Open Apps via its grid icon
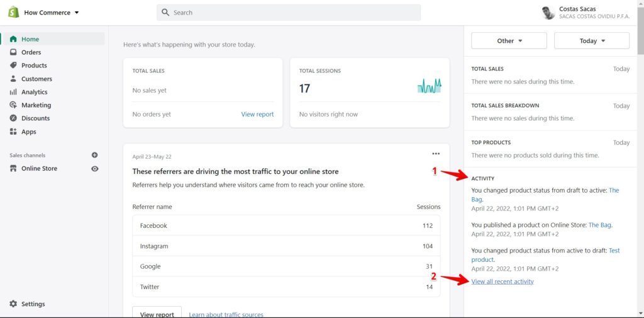644x318 pixels. pos(13,132)
